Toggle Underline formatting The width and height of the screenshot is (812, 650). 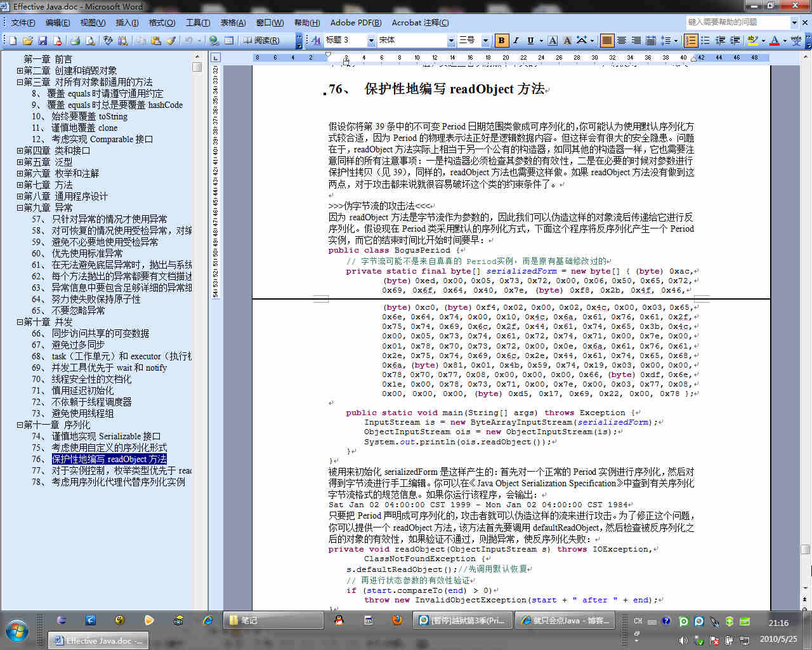click(x=531, y=41)
